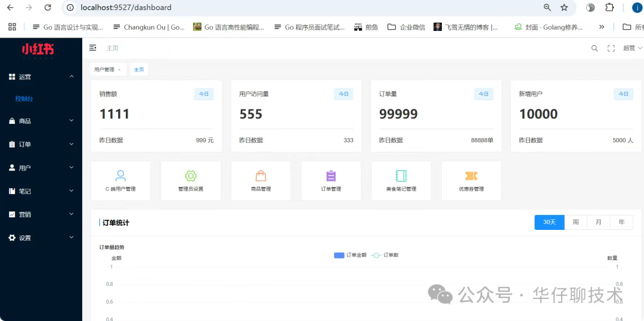644x321 pixels.
Task: Open the 煎鱼 bookmark
Action: (x=366, y=27)
